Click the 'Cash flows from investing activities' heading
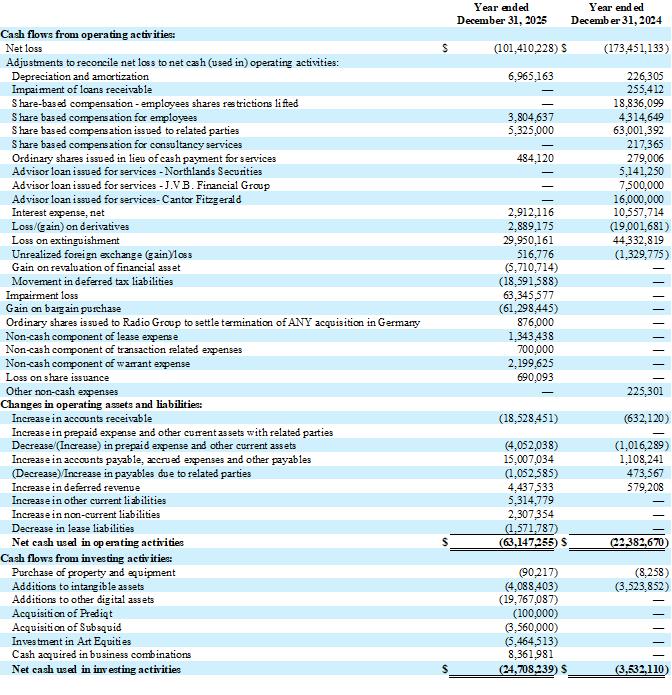The height and width of the screenshot is (695, 672). coord(86,556)
